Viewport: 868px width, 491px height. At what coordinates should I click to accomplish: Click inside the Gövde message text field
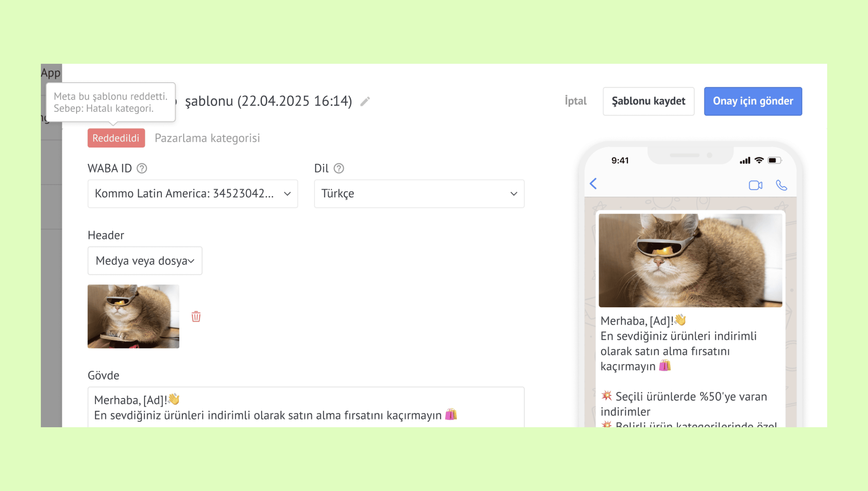306,407
